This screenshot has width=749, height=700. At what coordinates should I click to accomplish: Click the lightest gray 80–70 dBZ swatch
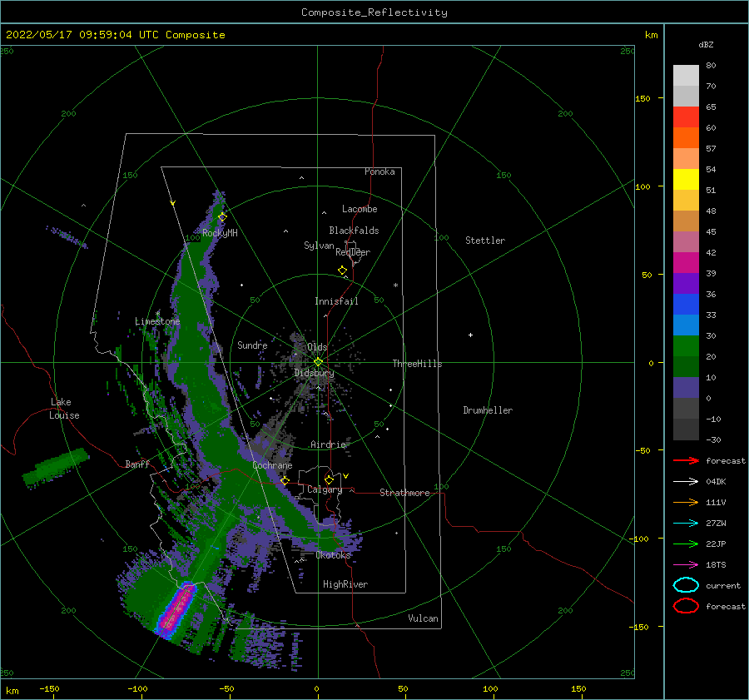click(x=686, y=76)
